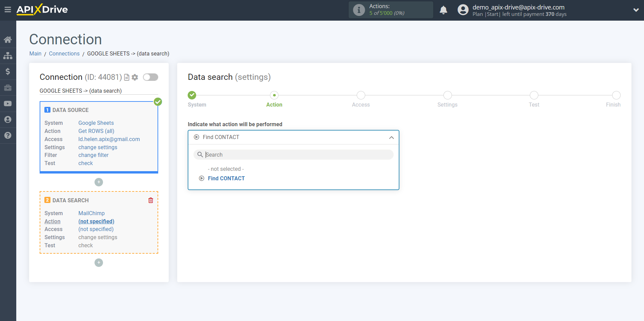Add a block after Data Source with the plus button
This screenshot has width=644, height=321.
[99, 182]
